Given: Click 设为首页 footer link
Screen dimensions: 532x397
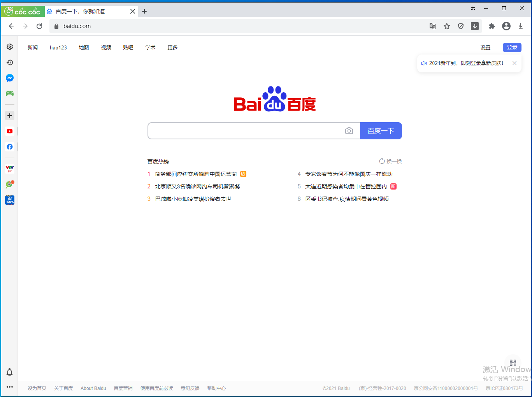Looking at the screenshot, I should click(37, 388).
